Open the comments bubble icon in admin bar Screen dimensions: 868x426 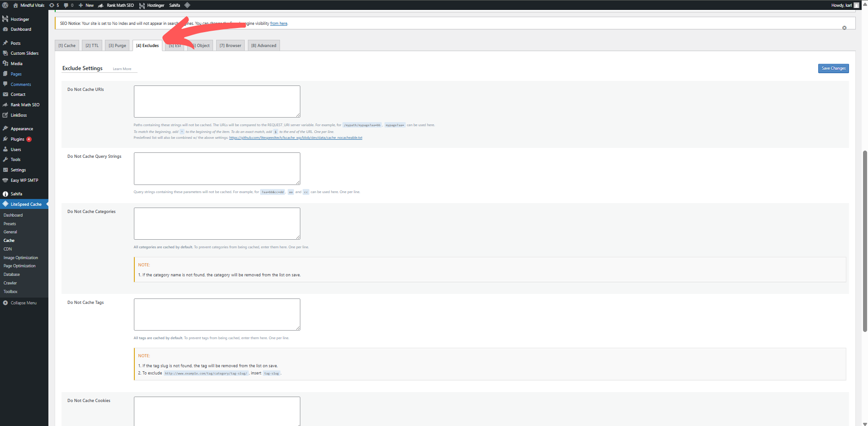(x=66, y=5)
